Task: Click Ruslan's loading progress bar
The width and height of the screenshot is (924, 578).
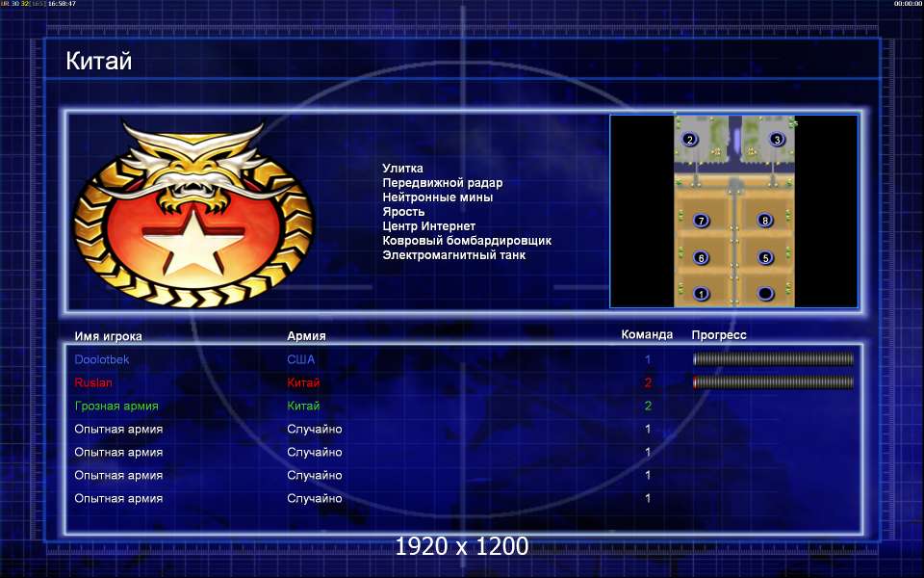Action: click(773, 382)
